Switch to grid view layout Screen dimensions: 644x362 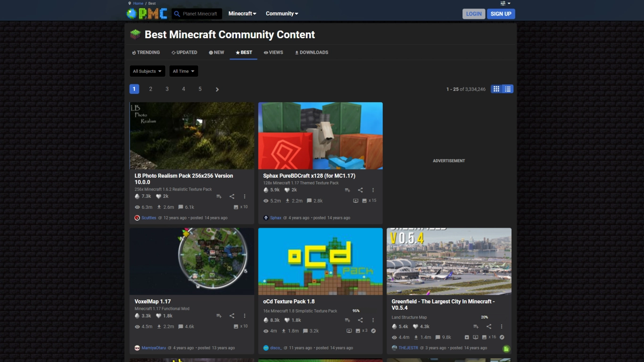(496, 89)
